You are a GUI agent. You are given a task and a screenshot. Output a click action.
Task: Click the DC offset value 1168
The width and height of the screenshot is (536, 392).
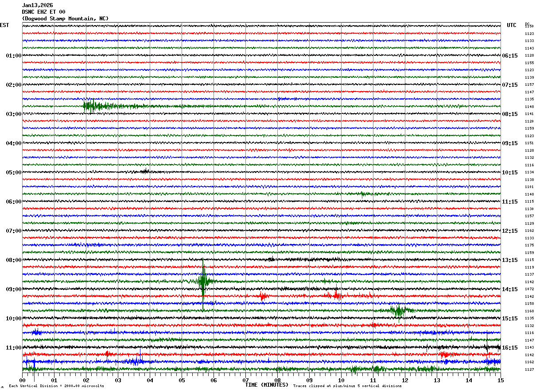pos(529,311)
